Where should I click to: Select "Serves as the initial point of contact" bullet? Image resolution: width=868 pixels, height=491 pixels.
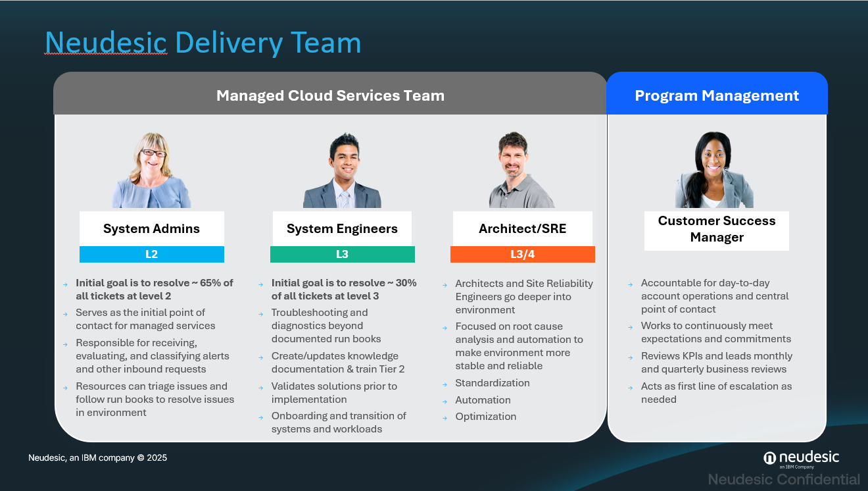(145, 319)
